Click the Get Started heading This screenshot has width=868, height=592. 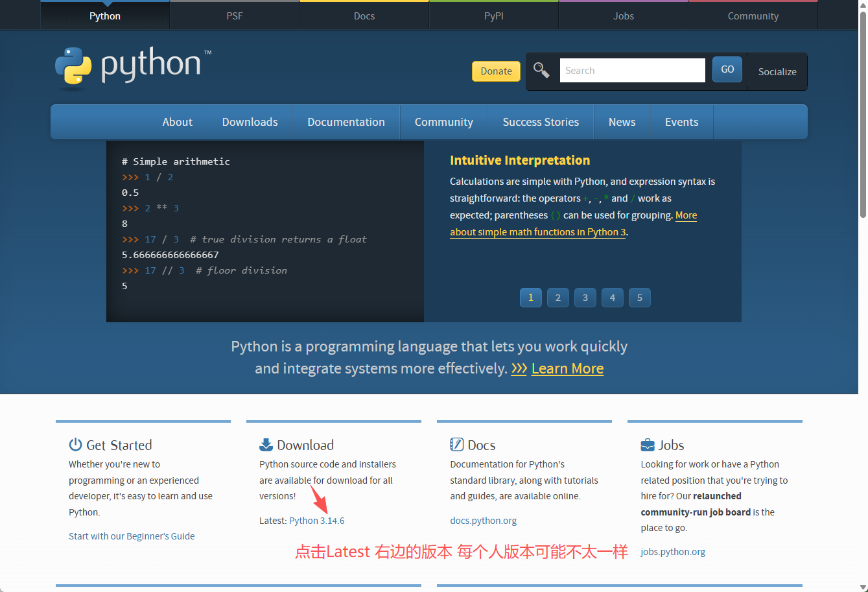[x=119, y=445]
